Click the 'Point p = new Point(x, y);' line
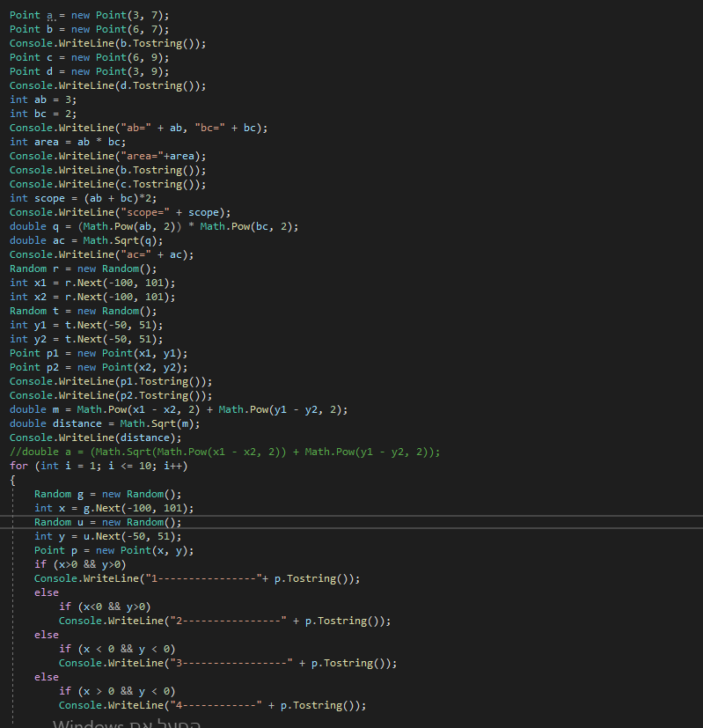 click(114, 551)
